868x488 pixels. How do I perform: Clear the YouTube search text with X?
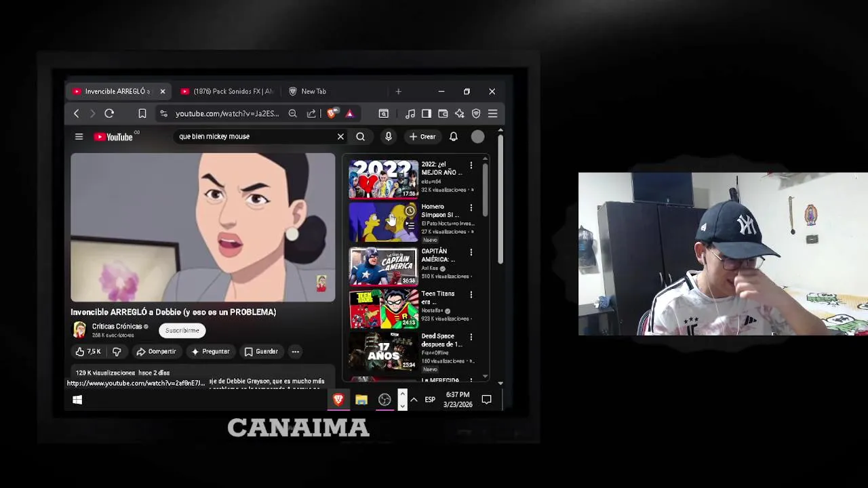click(x=340, y=137)
